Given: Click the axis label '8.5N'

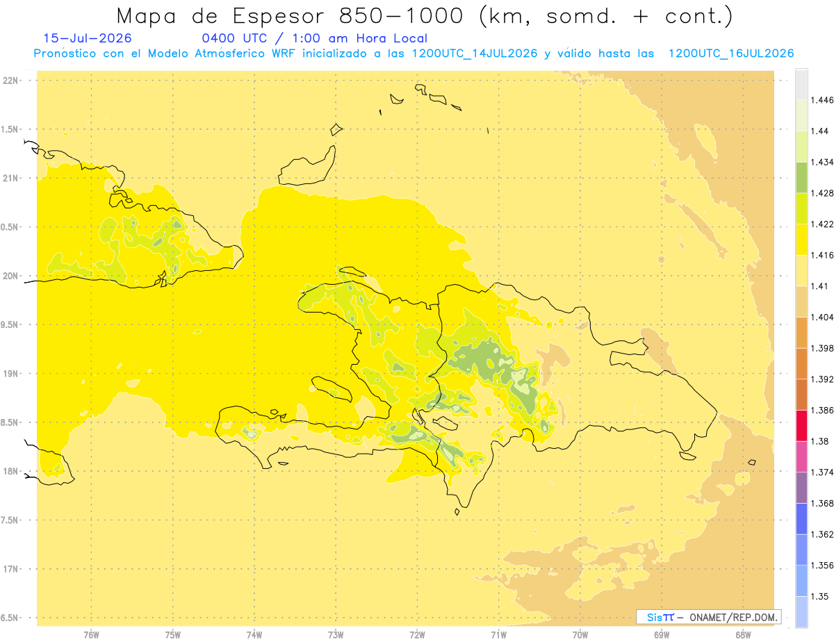Looking at the screenshot, I should 10,422.
